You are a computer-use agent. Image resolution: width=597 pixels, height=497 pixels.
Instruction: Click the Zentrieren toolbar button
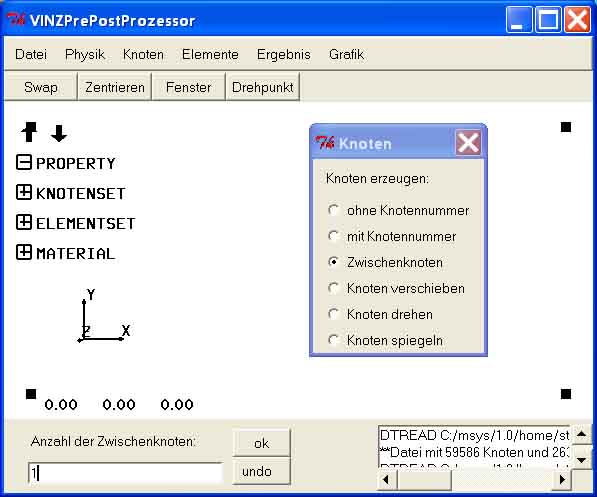click(115, 87)
